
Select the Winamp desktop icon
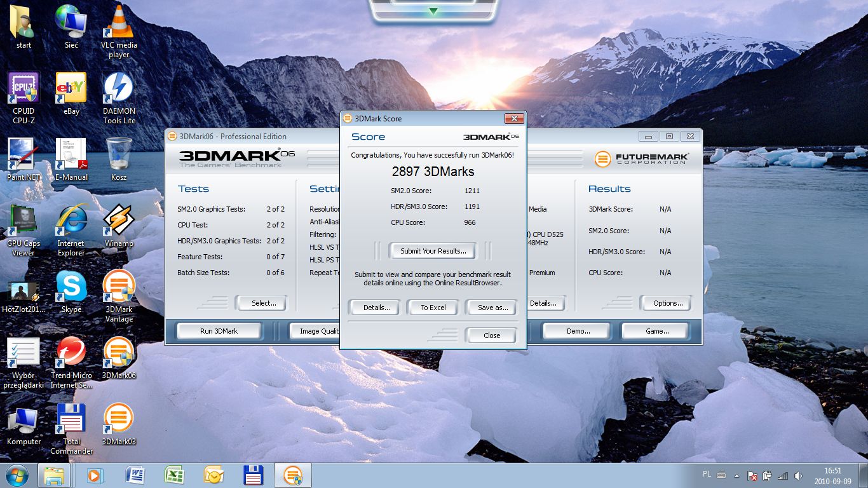[x=119, y=226]
